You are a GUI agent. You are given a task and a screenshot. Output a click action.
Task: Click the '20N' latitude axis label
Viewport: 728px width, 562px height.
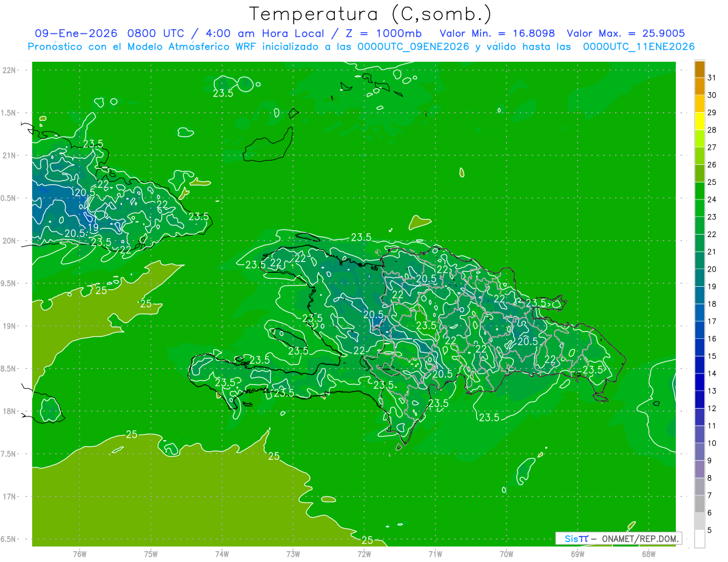coord(8,241)
